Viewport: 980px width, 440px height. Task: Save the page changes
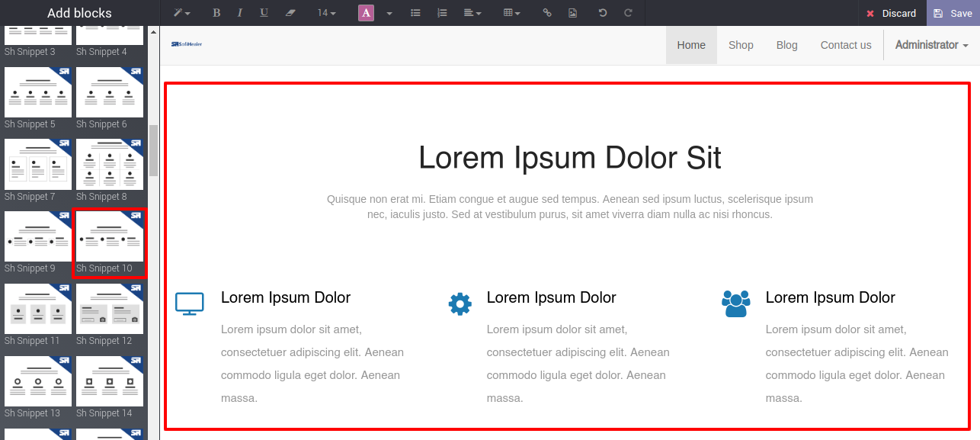click(953, 13)
